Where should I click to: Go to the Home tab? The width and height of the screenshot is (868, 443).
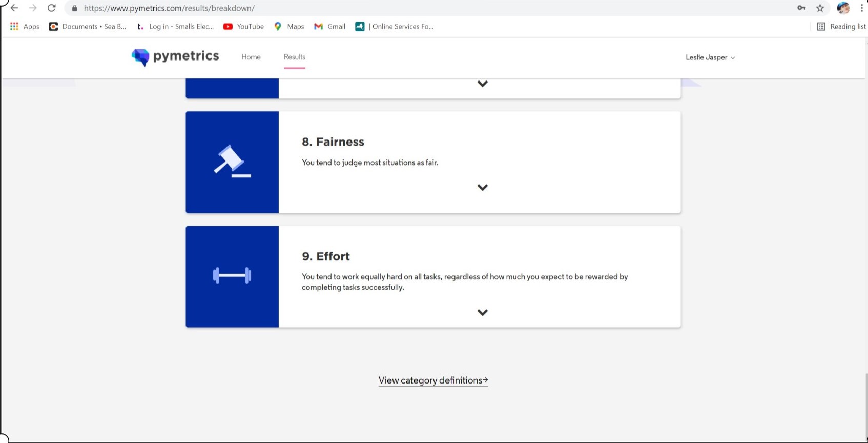[x=251, y=57]
